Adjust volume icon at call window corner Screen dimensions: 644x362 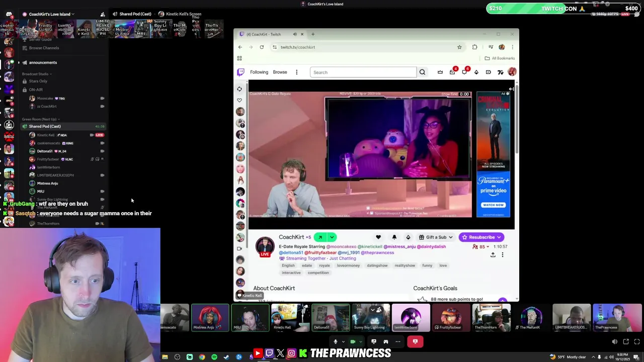click(x=614, y=342)
